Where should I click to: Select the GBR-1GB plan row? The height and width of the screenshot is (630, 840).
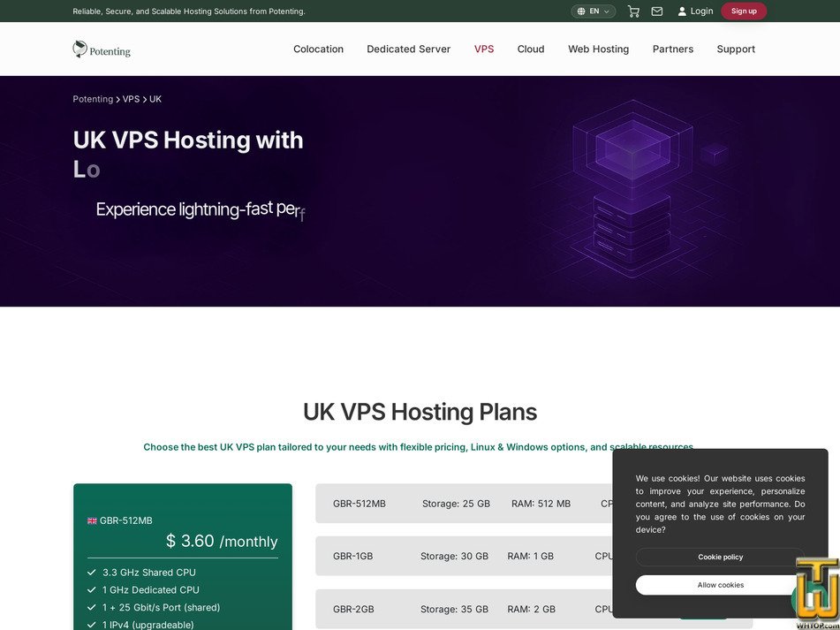point(534,556)
